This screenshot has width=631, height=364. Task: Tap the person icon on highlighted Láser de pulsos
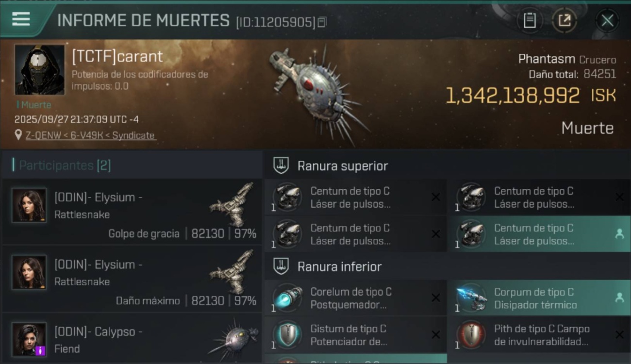[x=619, y=234]
